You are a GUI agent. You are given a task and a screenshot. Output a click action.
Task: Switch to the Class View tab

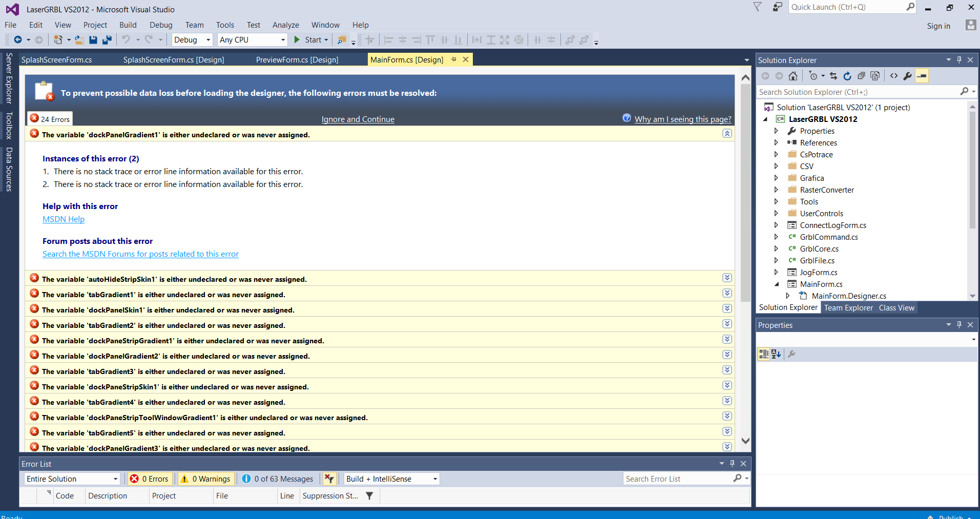pos(896,308)
